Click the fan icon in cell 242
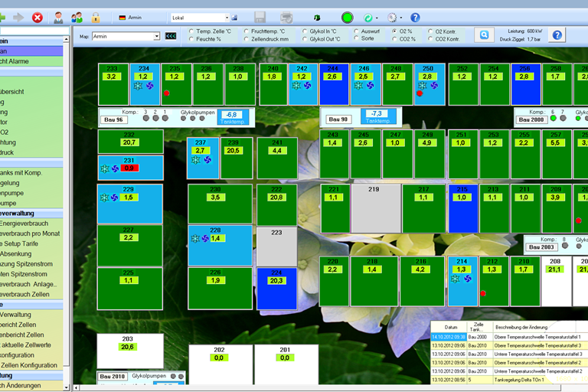This screenshot has width=588, height=392. point(308,86)
